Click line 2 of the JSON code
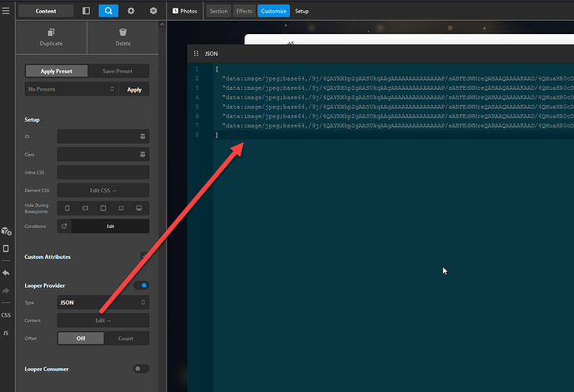Viewport: 574px width, 392px height. click(398, 78)
